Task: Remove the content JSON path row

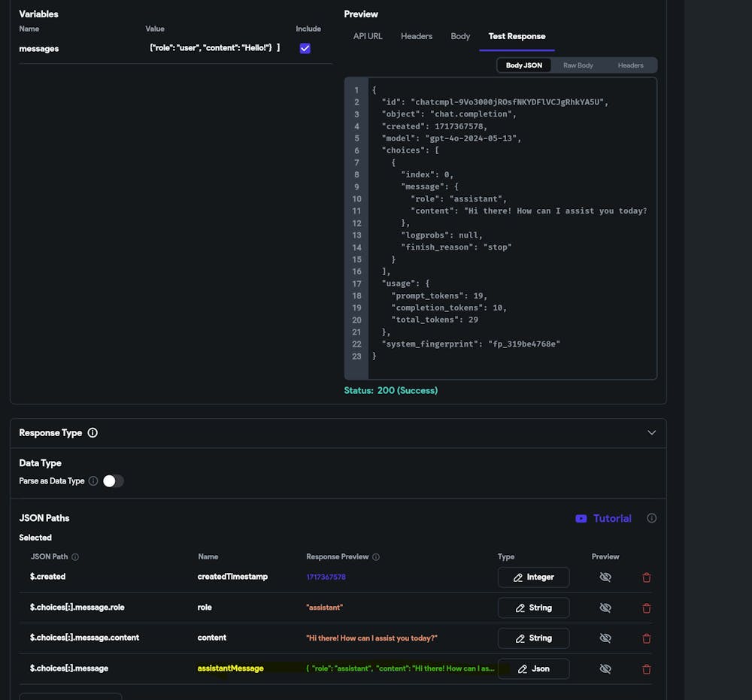Action: click(647, 638)
